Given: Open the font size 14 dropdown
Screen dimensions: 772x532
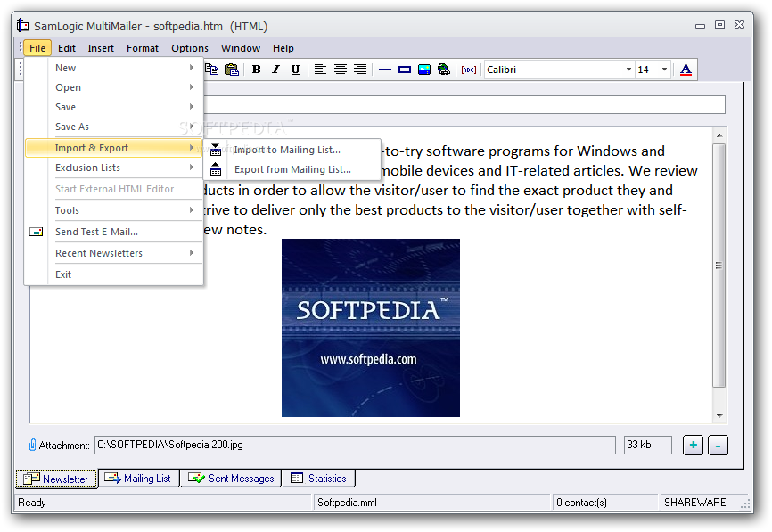Looking at the screenshot, I should click(x=664, y=70).
